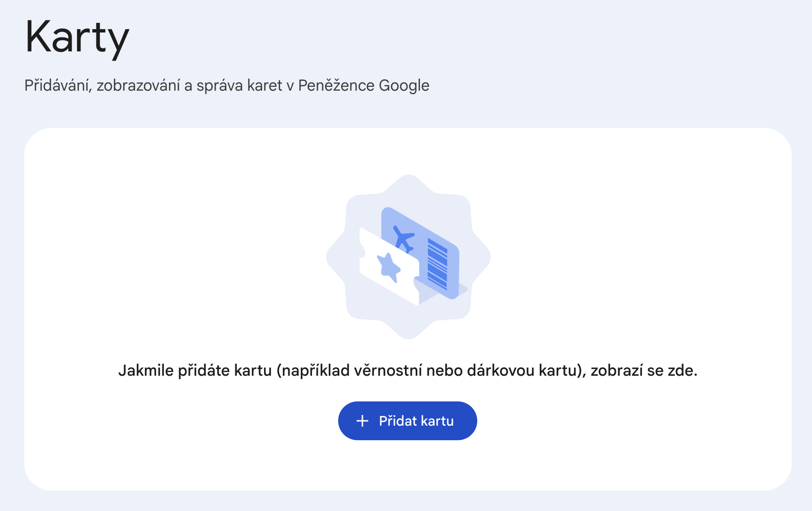The width and height of the screenshot is (812, 511).
Task: Click the word Google in the subtitle
Action: click(404, 86)
